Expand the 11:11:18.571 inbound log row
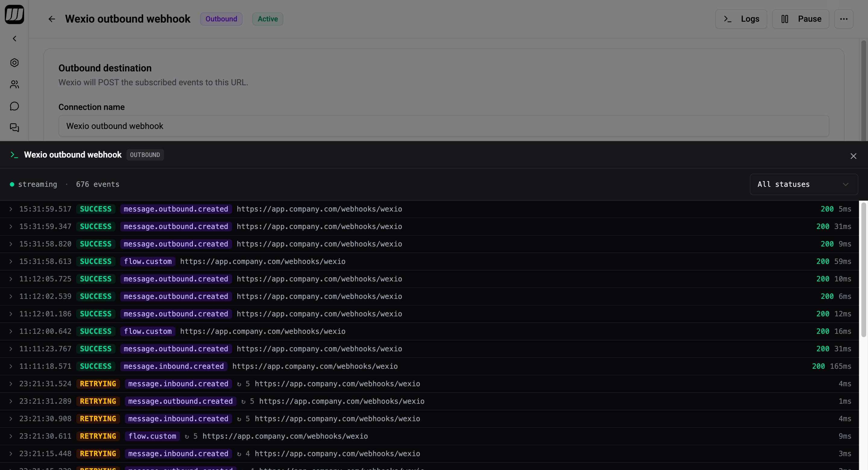Image resolution: width=868 pixels, height=470 pixels. (11, 366)
